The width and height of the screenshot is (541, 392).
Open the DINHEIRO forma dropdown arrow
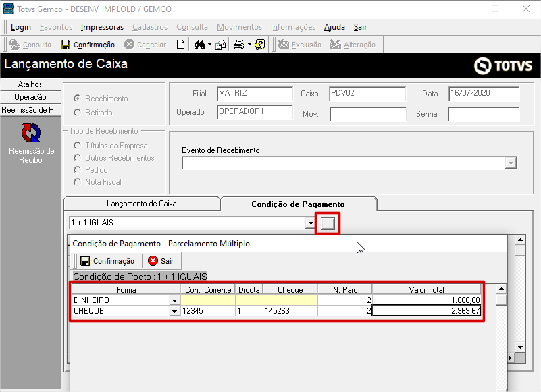pyautogui.click(x=174, y=300)
